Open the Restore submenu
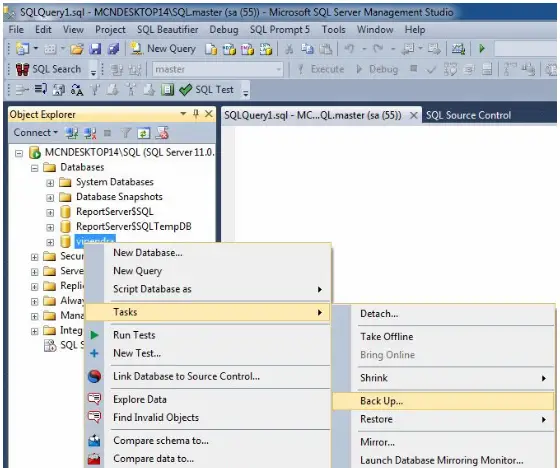Viewport: 560px width, 468px height. click(443, 419)
